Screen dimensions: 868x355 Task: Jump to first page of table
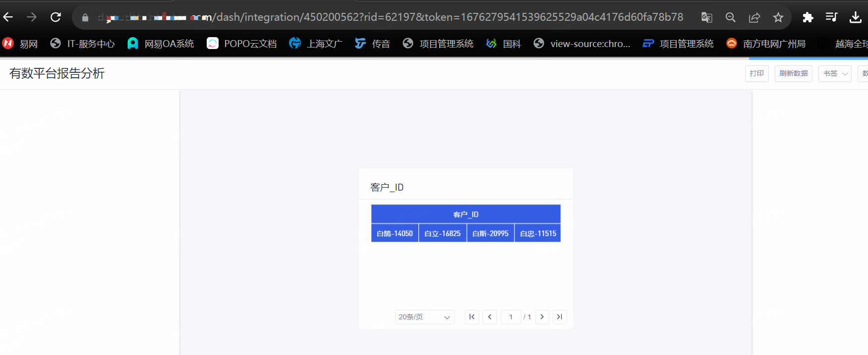click(x=472, y=317)
